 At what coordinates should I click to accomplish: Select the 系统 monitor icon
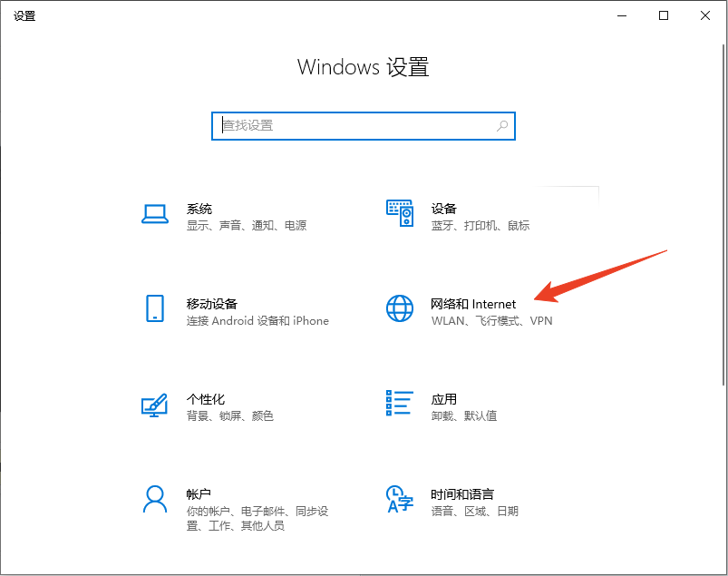[155, 214]
